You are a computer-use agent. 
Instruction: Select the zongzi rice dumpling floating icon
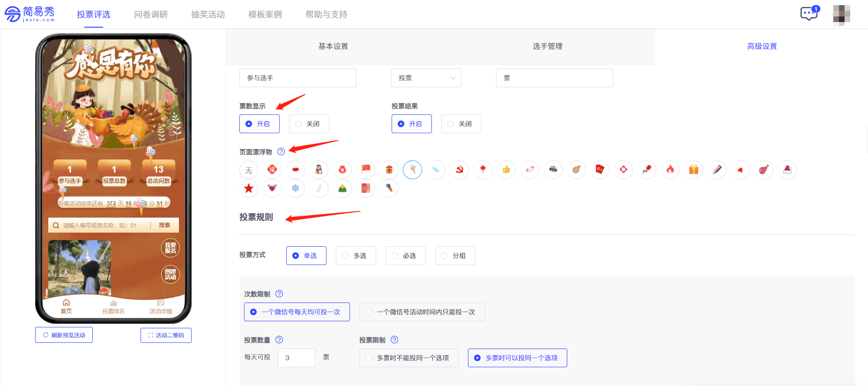click(342, 189)
